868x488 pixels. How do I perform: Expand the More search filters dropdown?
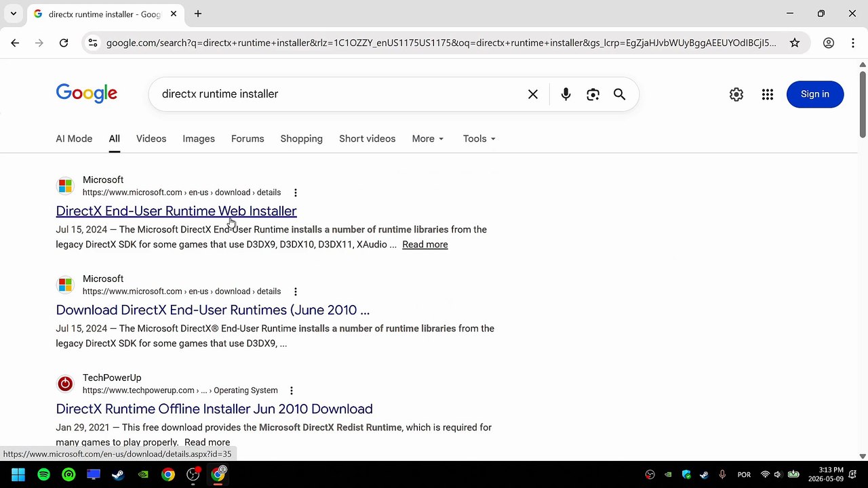428,139
